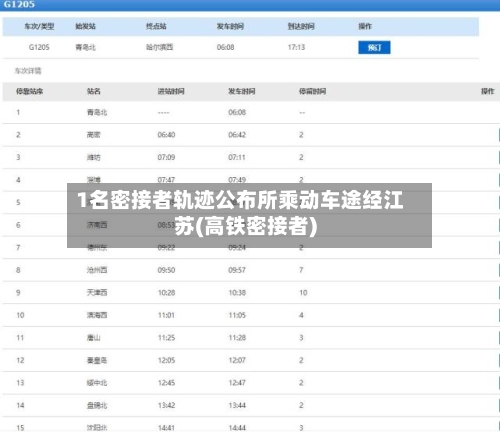The image size is (500, 432).
Task: Click the 车次详情 section label
Action: [28, 71]
